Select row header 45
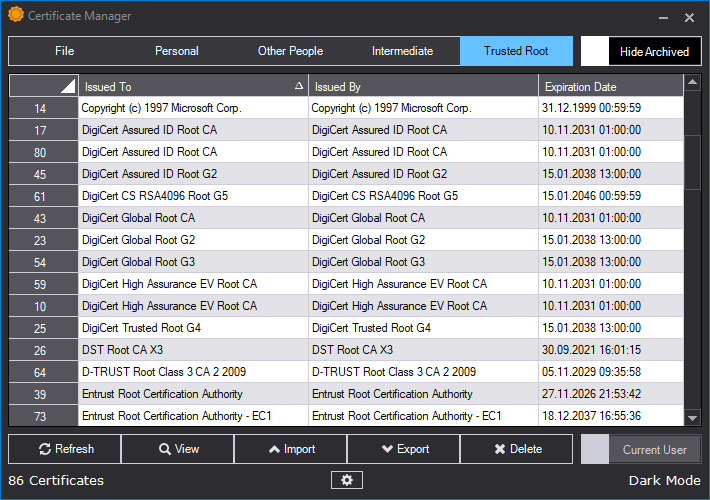This screenshot has width=710, height=500. 43,174
